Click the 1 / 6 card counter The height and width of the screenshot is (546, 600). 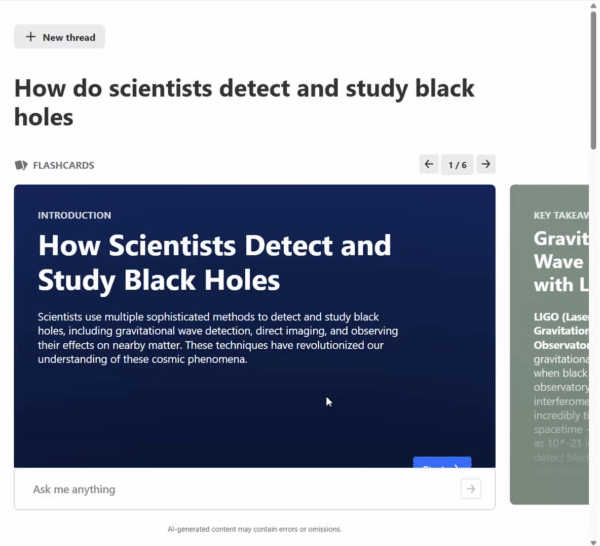(457, 165)
